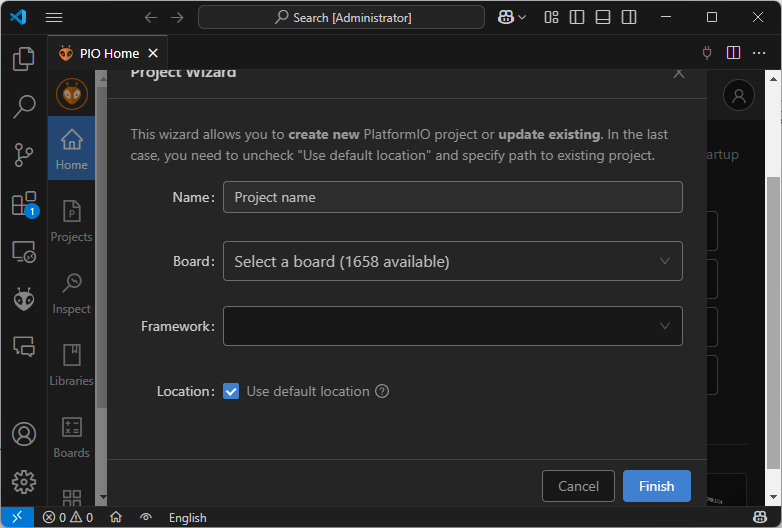Open the Source Control view
The width and height of the screenshot is (782, 528).
point(23,155)
